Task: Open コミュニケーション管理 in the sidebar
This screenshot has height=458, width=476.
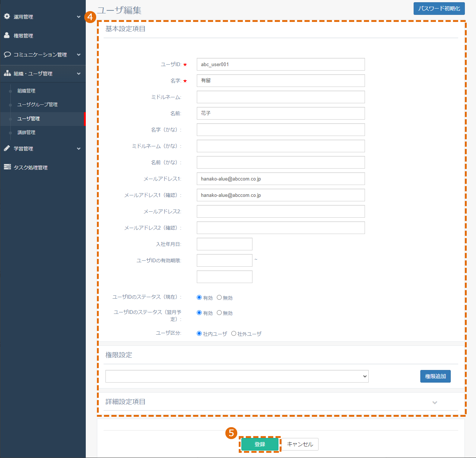Action: click(x=40, y=55)
